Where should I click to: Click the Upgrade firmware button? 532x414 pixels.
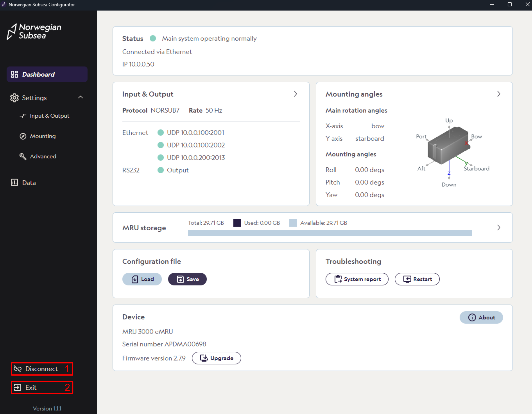216,358
